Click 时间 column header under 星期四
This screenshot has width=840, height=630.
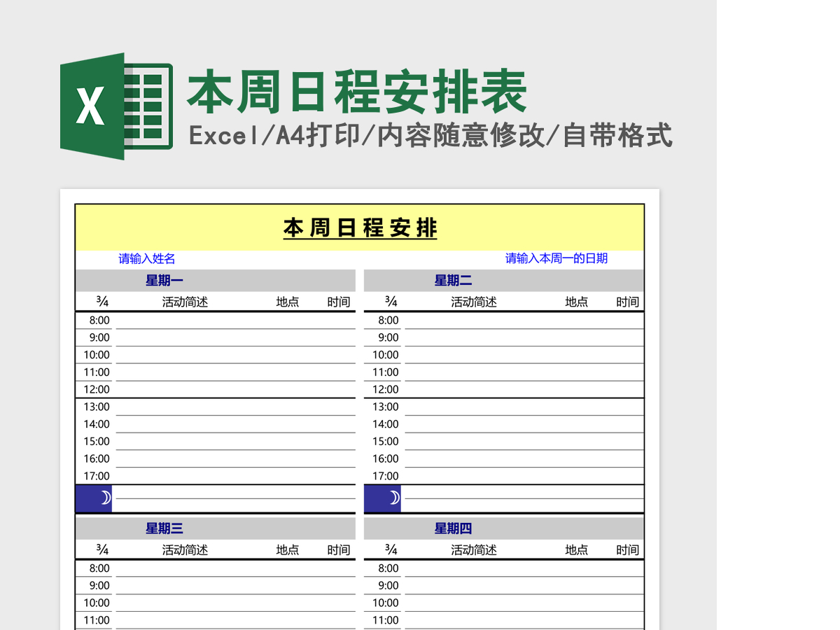pos(628,550)
